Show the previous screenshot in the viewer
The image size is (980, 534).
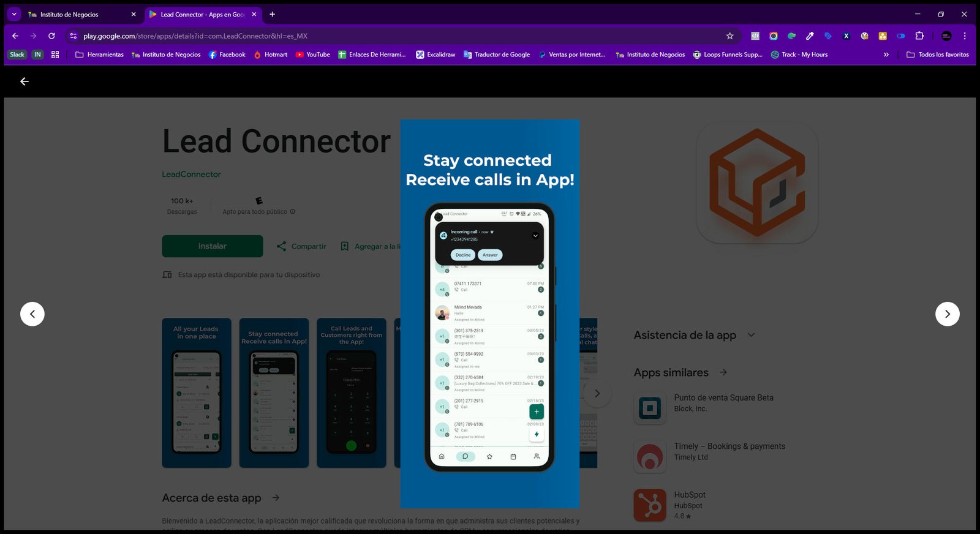click(x=32, y=314)
